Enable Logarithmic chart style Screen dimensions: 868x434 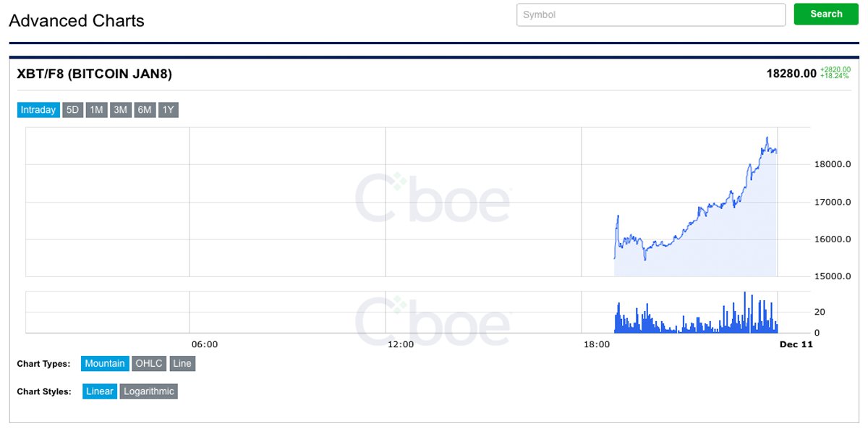coord(148,391)
